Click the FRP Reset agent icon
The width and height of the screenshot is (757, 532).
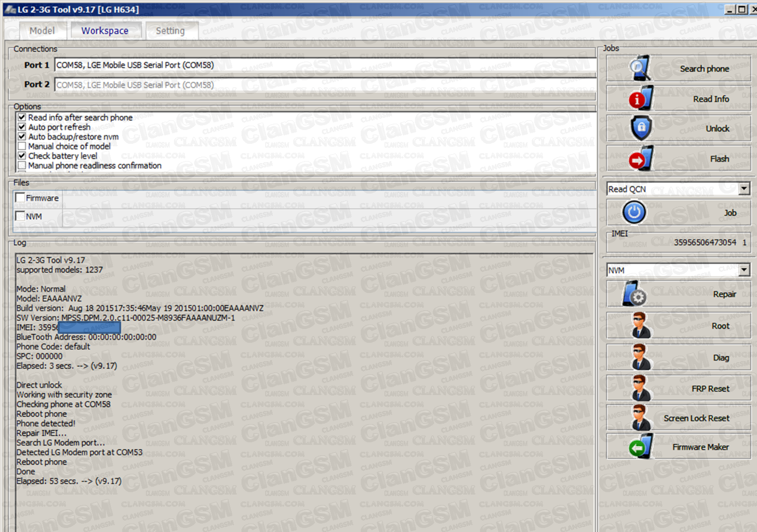(x=641, y=388)
